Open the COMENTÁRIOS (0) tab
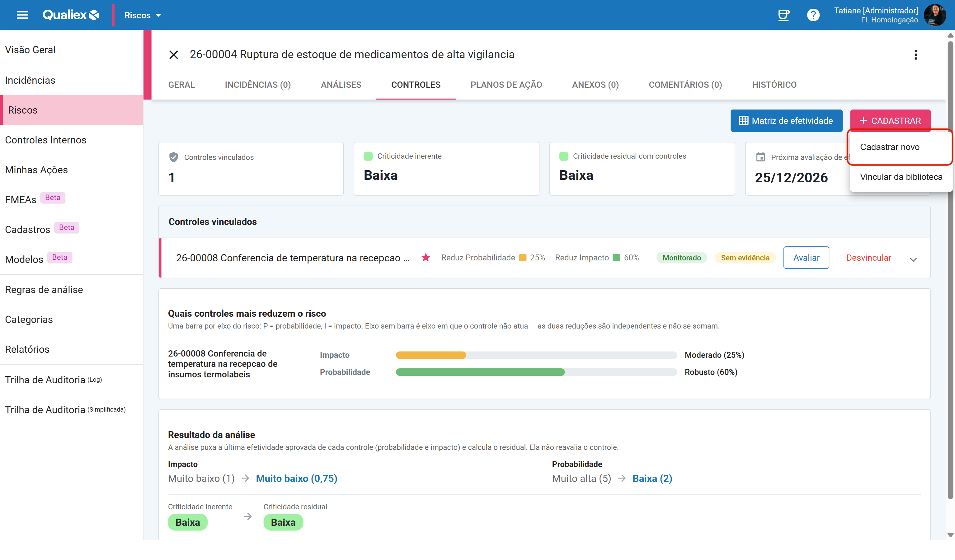This screenshot has height=560, width=955. 685,85
